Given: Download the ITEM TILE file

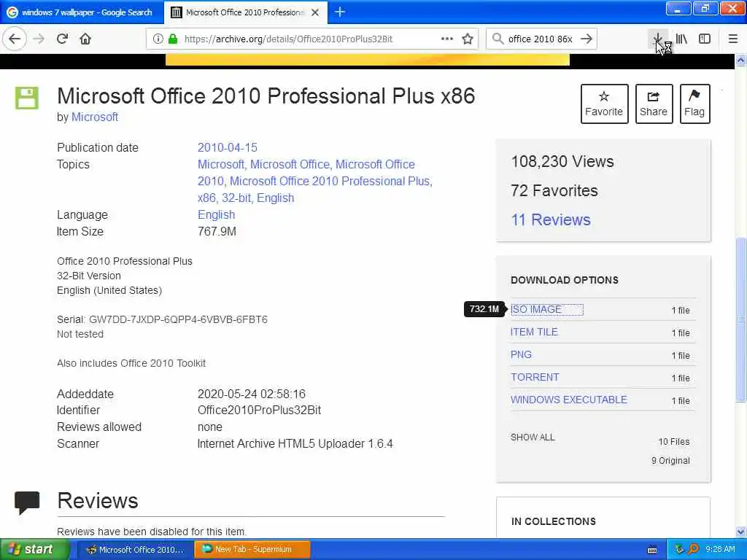Looking at the screenshot, I should pos(534,332).
